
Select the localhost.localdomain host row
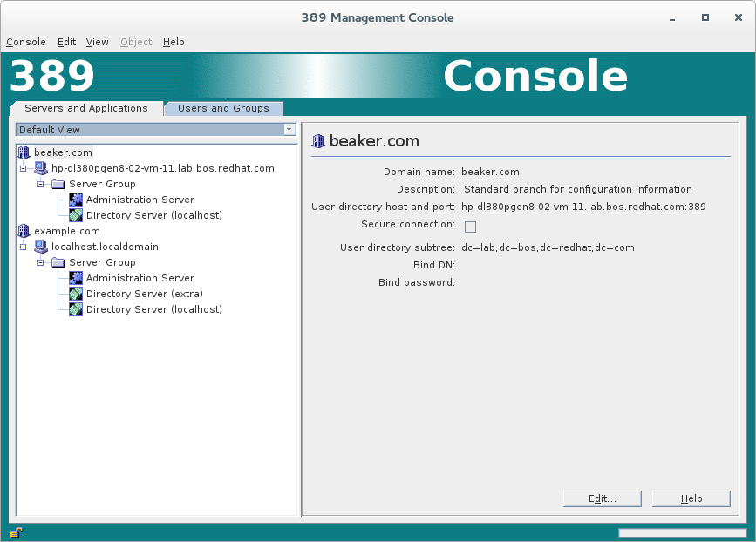106,247
